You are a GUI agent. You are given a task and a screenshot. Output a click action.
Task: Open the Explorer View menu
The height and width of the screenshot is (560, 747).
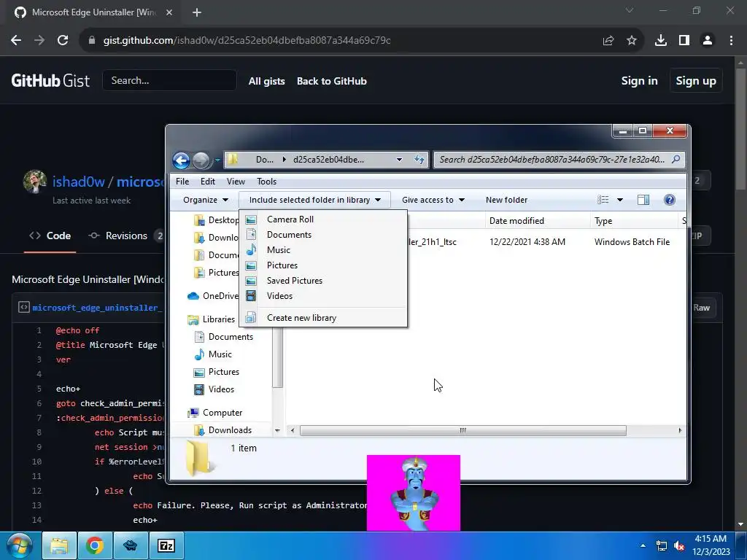click(x=236, y=182)
